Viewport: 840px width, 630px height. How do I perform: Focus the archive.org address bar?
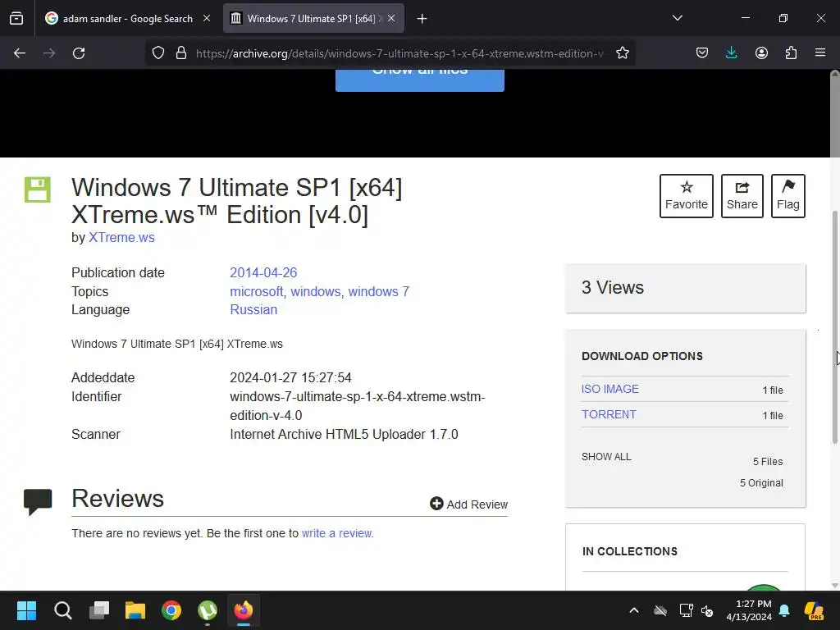pos(399,53)
